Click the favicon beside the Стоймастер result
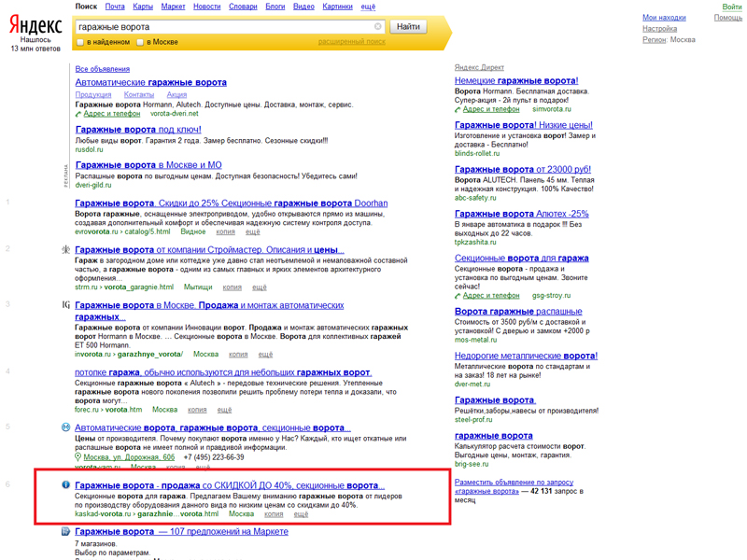 pos(65,249)
